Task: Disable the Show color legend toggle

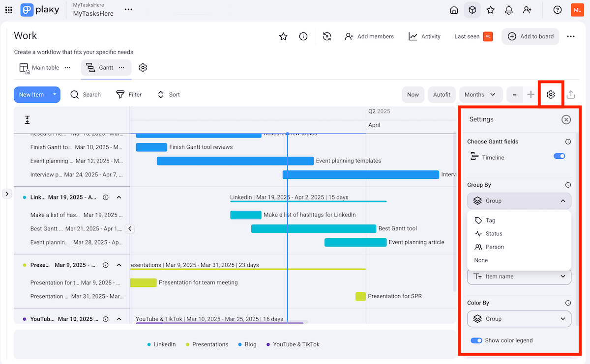Action: [x=476, y=340]
